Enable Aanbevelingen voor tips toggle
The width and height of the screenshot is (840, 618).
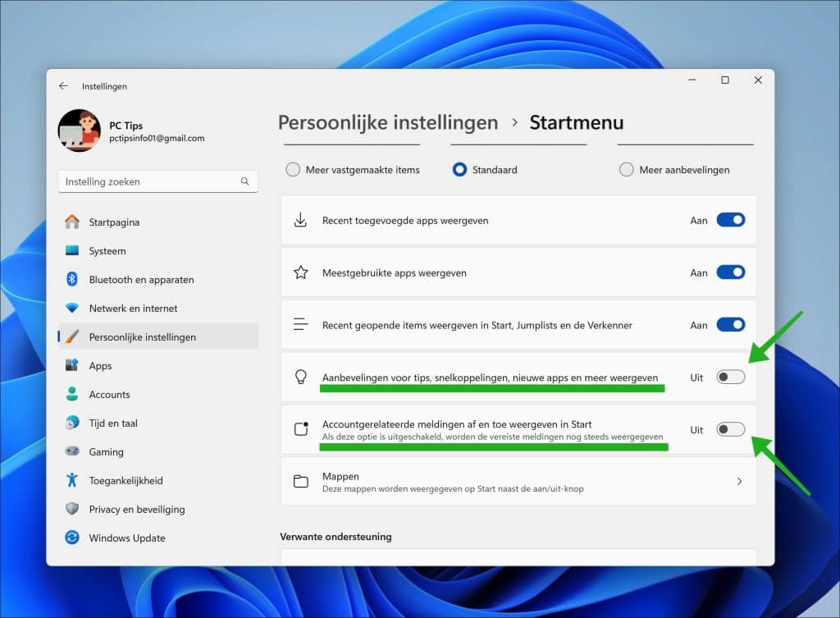point(731,378)
